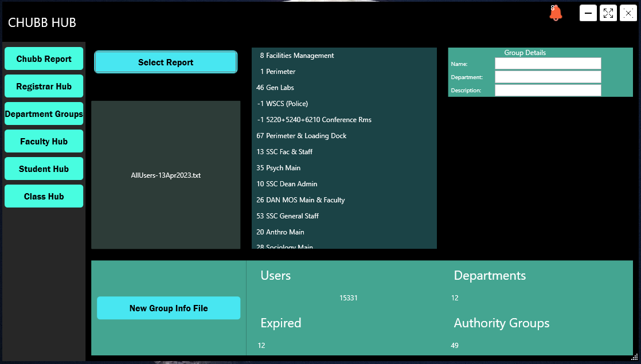Image resolution: width=641 pixels, height=364 pixels.
Task: Minimize the Chubb Hub window
Action: tap(588, 13)
